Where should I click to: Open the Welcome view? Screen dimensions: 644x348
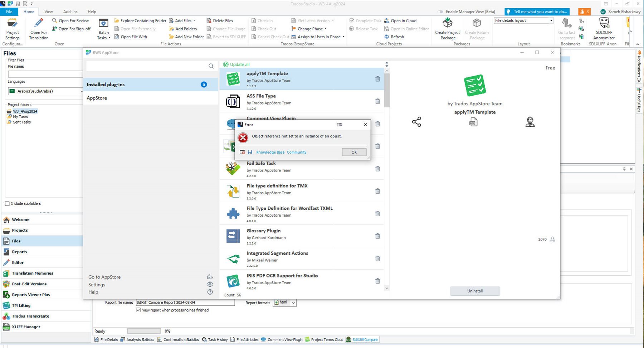[x=42, y=220]
